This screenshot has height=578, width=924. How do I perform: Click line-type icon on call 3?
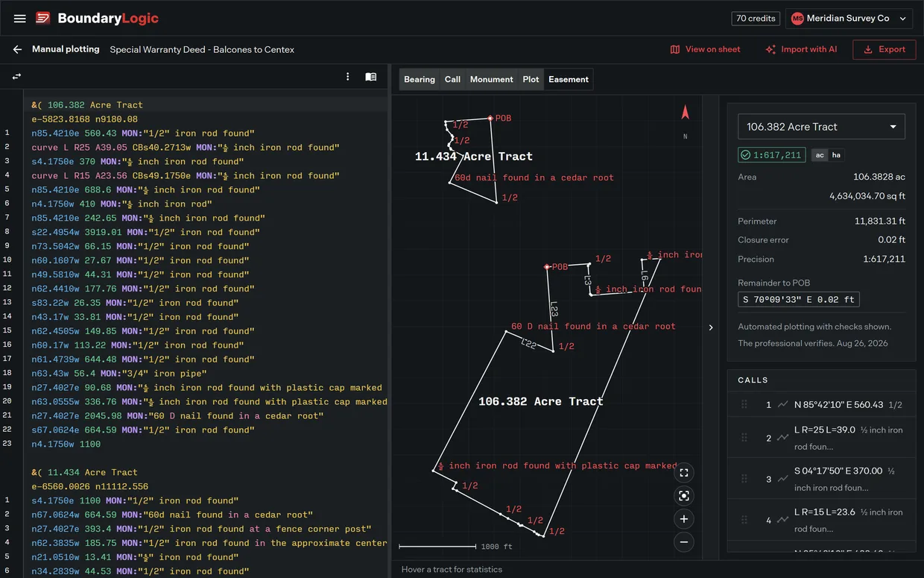[782, 479]
